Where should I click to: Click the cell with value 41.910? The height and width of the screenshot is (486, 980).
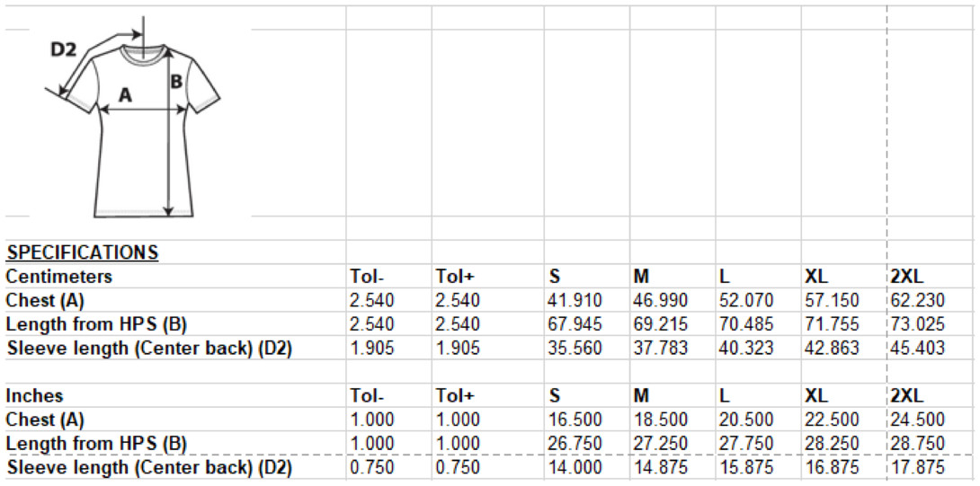(x=575, y=300)
